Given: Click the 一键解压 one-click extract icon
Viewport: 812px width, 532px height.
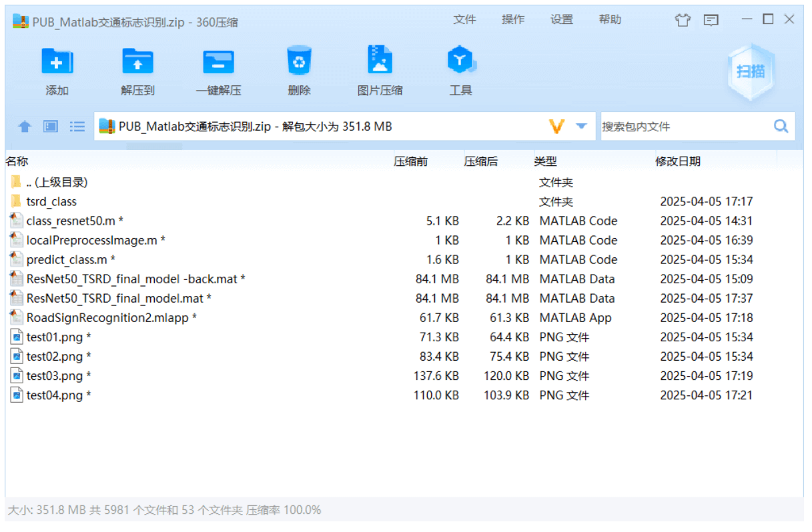Looking at the screenshot, I should 218,63.
